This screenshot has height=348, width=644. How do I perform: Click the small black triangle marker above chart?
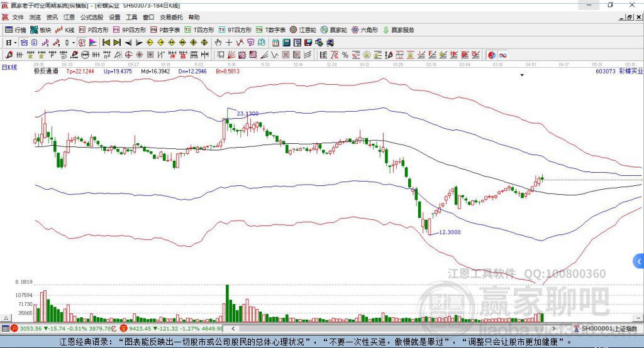[x=522, y=75]
